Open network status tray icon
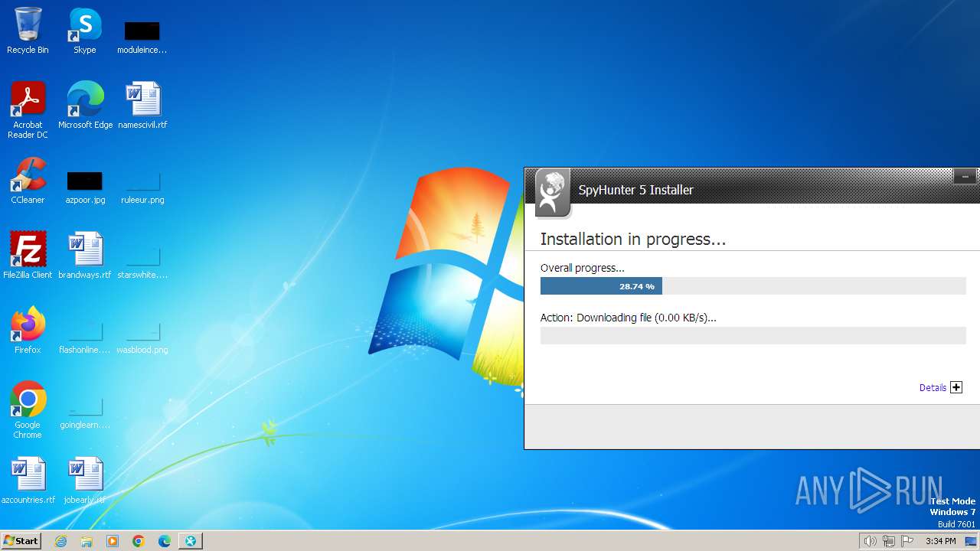This screenshot has width=980, height=551. pos(889,541)
